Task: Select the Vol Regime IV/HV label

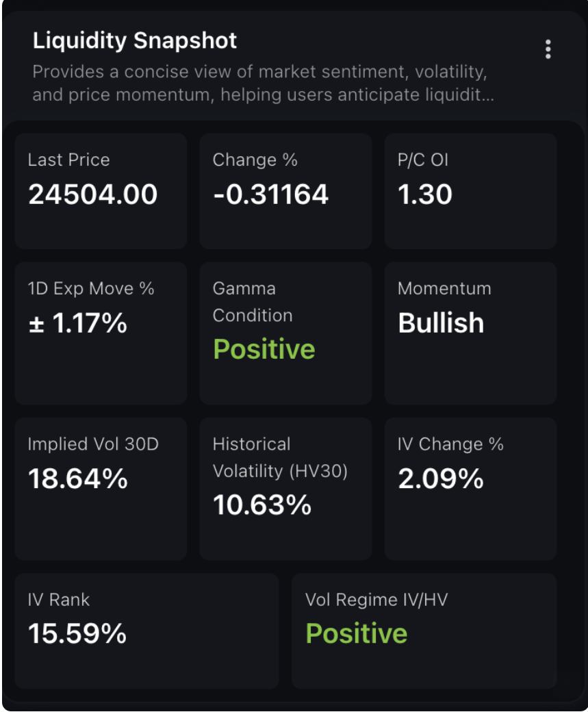Action: 376,600
